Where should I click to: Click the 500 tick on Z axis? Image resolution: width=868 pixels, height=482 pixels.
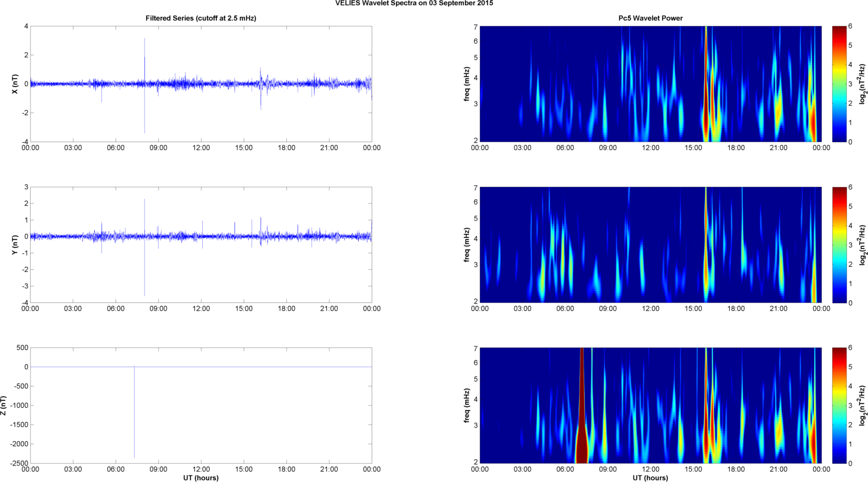(x=23, y=348)
